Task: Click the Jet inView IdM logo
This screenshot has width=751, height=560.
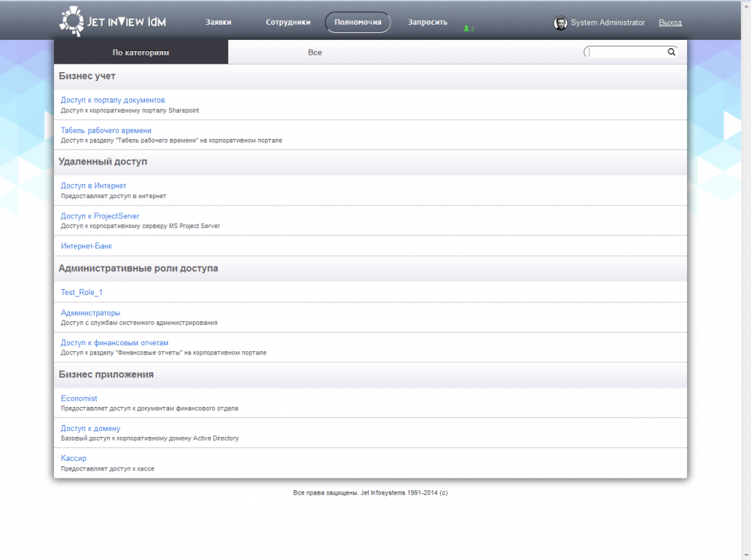Action: coord(113,22)
